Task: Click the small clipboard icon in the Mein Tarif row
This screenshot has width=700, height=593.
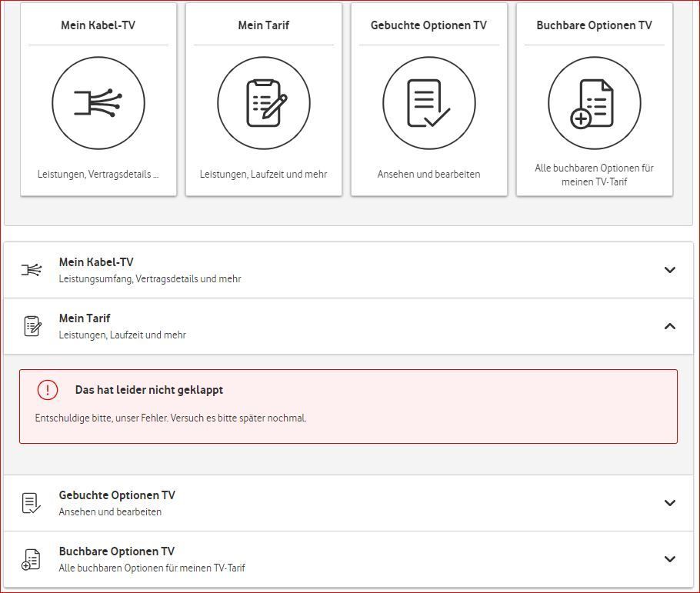Action: click(x=32, y=326)
